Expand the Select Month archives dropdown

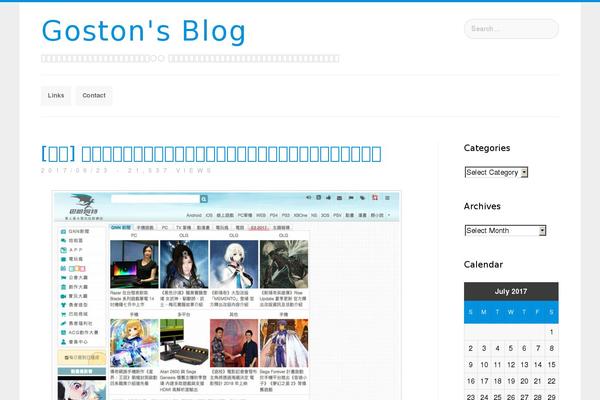click(x=505, y=230)
